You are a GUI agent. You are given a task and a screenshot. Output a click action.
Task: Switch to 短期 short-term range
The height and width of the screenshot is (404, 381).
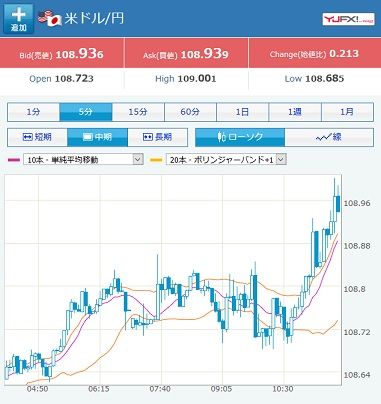coord(37,137)
